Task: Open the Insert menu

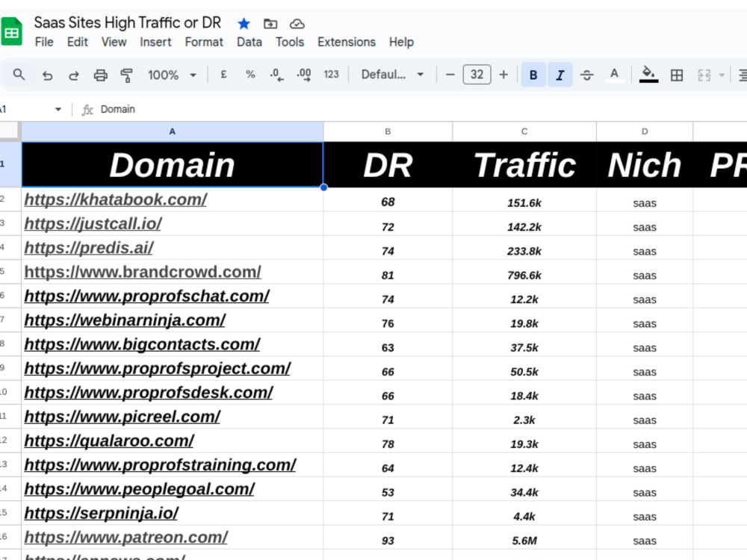Action: tap(155, 43)
